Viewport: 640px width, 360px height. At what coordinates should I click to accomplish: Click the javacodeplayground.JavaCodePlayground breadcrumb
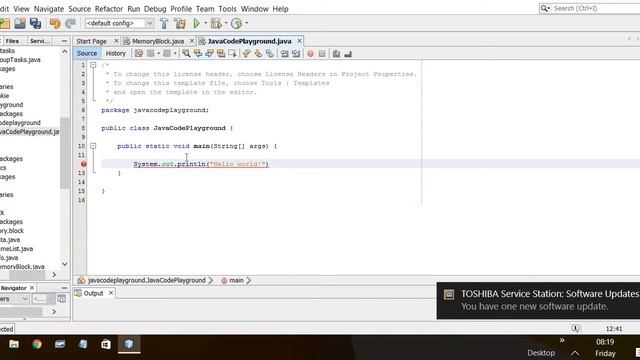(147, 280)
